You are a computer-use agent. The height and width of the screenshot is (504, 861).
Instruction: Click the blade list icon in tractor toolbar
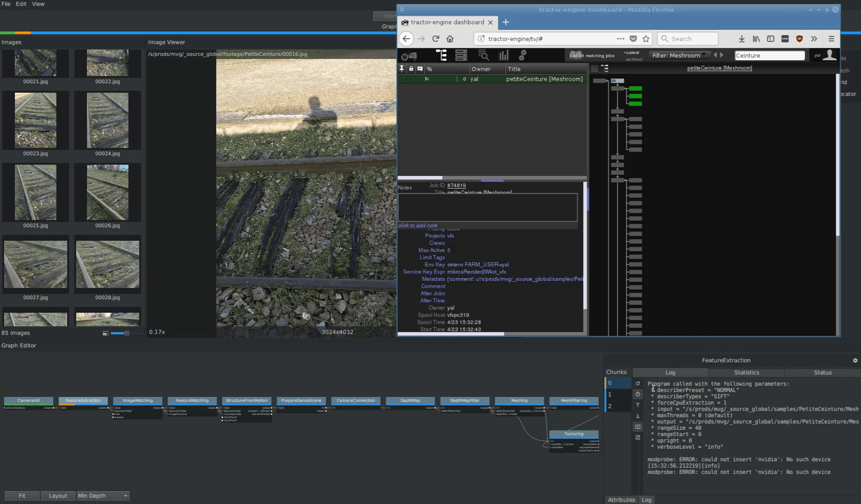pyautogui.click(x=461, y=56)
